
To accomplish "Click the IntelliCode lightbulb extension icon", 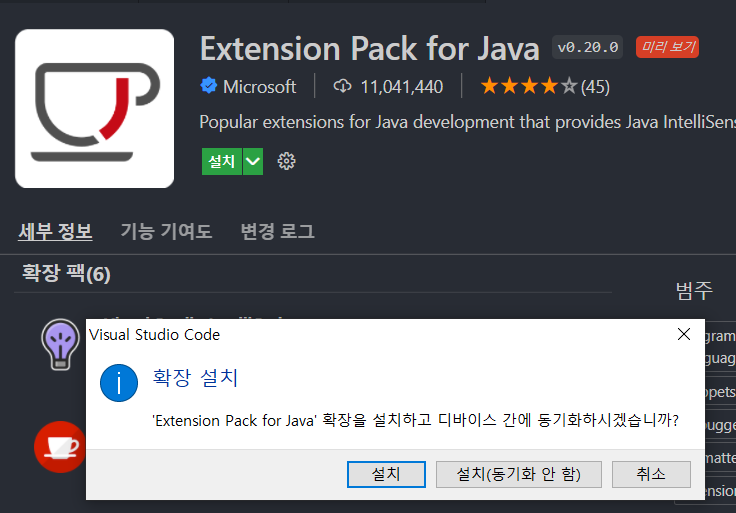I will (x=61, y=345).
